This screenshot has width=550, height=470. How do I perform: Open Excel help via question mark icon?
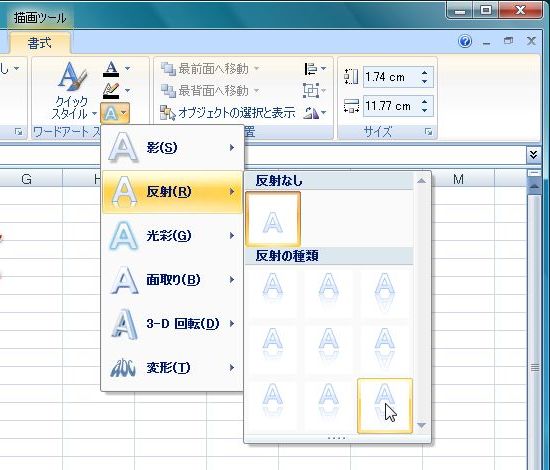[x=465, y=41]
